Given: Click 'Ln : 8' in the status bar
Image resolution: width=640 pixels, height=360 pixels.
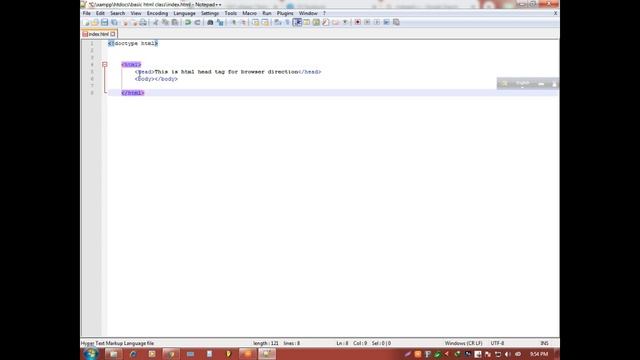Looking at the screenshot, I should [342, 343].
